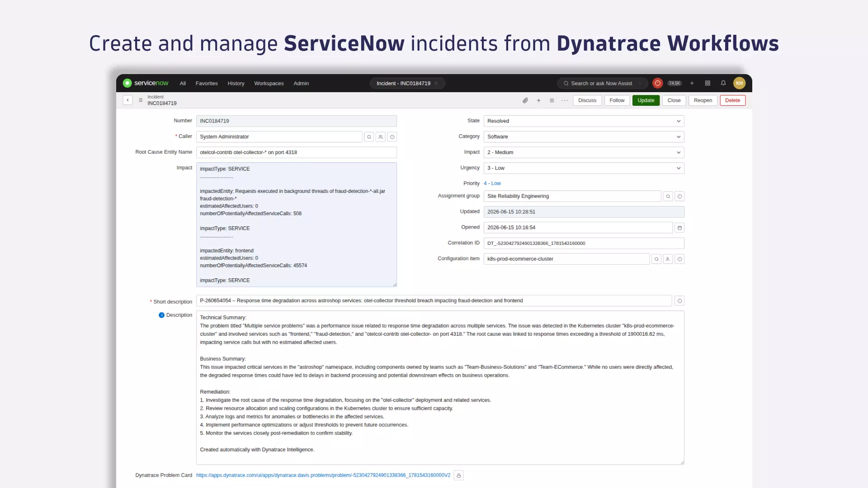Click the Caller field System Administrator
Image resolution: width=868 pixels, height=488 pixels.
(279, 137)
